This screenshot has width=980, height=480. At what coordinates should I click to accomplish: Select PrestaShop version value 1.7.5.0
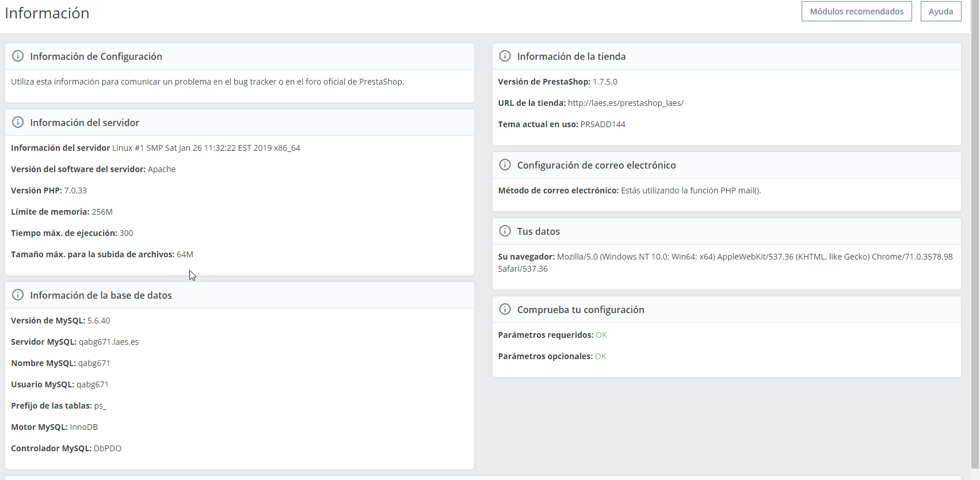(605, 82)
